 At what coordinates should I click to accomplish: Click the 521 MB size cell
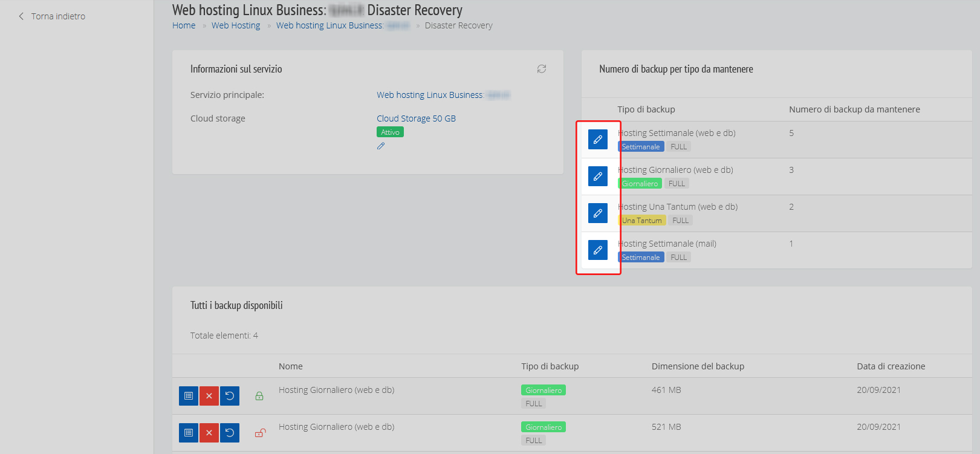click(666, 427)
